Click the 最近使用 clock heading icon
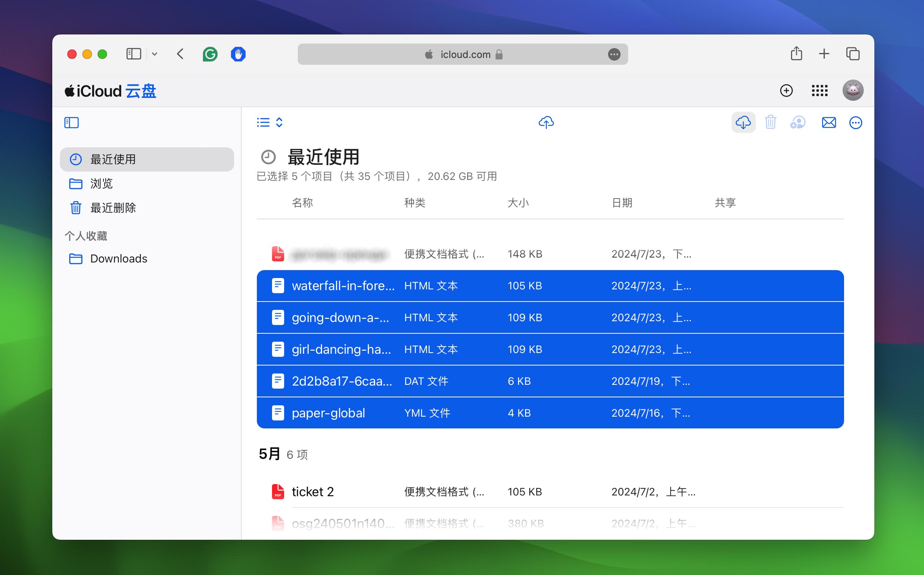 tap(268, 157)
